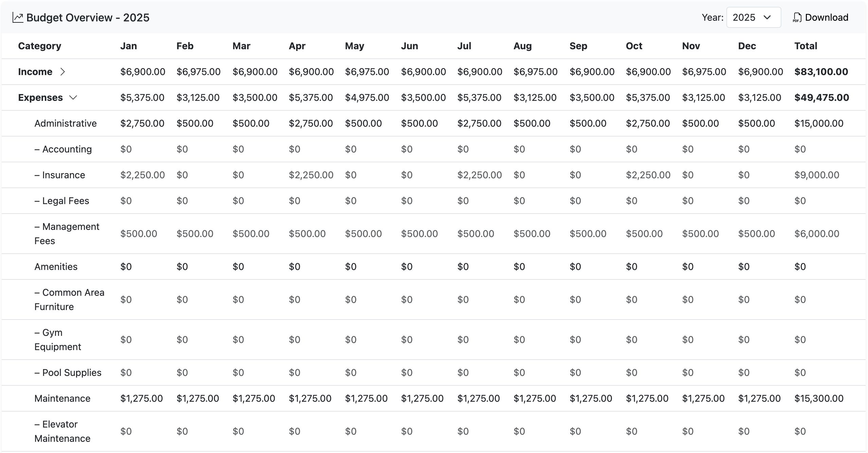Expand the Income row
The image size is (868, 453).
(x=63, y=72)
